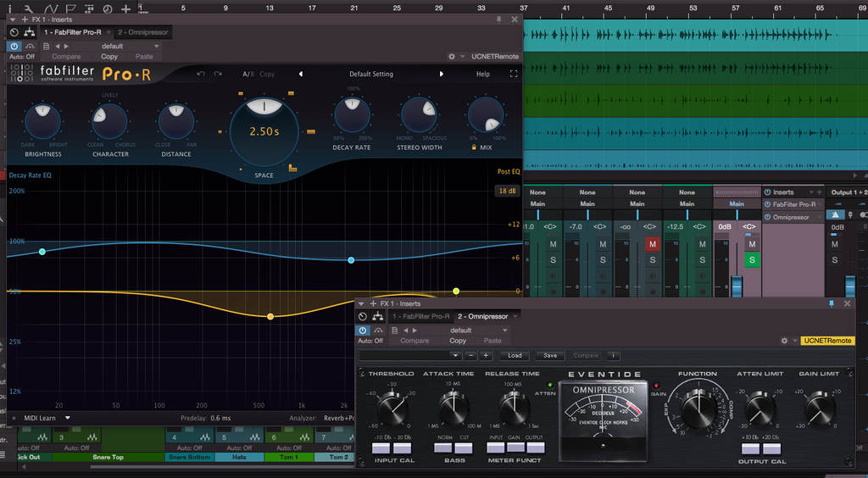
Task: Pin the Omnipressor window with blue pin
Action: (832, 303)
